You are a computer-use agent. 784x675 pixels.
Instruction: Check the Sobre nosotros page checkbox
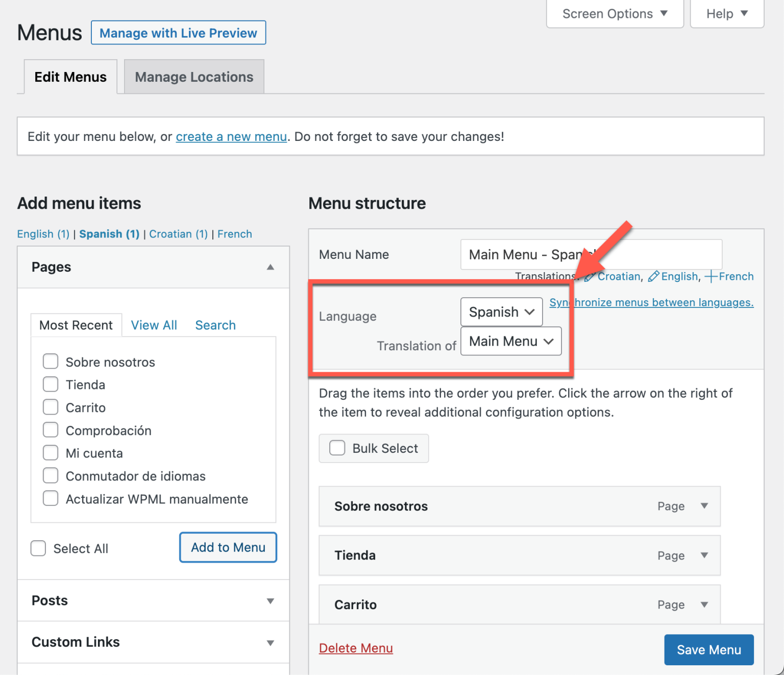click(x=51, y=361)
